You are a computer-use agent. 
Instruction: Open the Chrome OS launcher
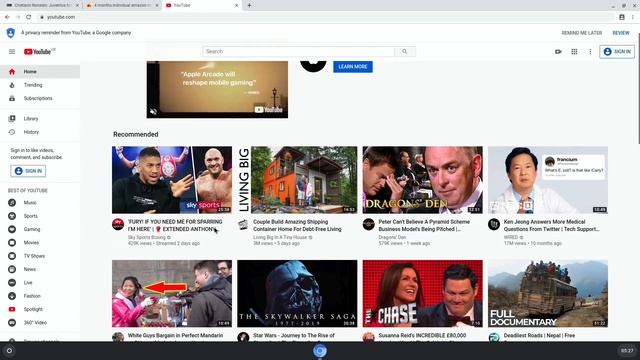point(9,351)
